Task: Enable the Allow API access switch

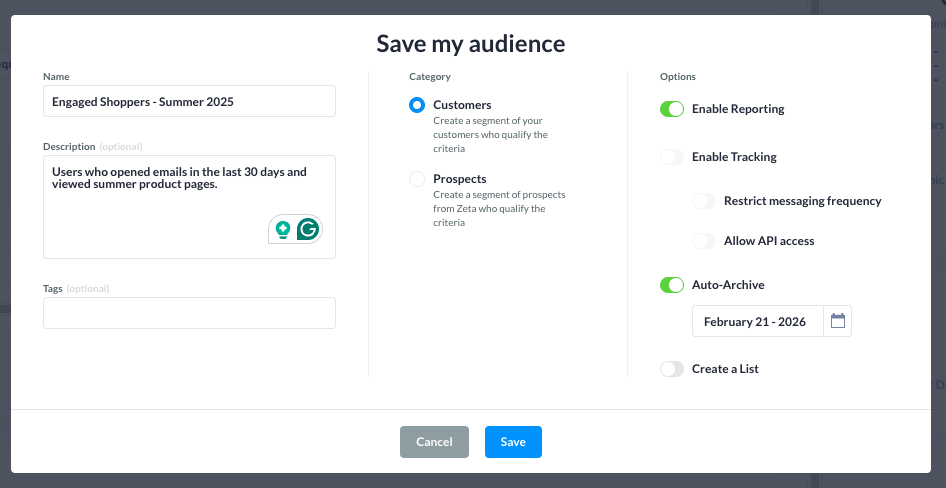Action: coord(704,241)
